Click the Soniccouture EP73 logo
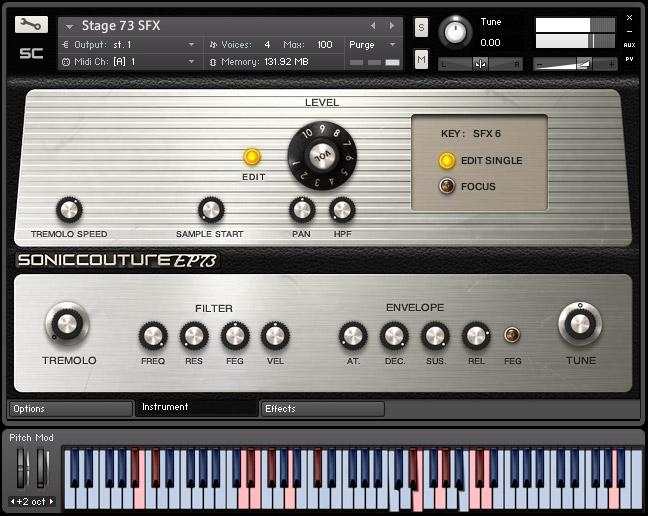This screenshot has height=516, width=648. (x=117, y=260)
